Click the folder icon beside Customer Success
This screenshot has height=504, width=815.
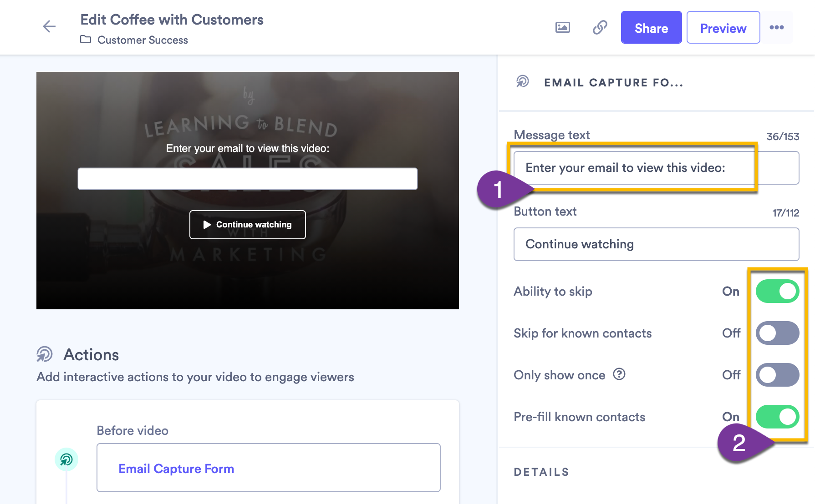pos(85,40)
